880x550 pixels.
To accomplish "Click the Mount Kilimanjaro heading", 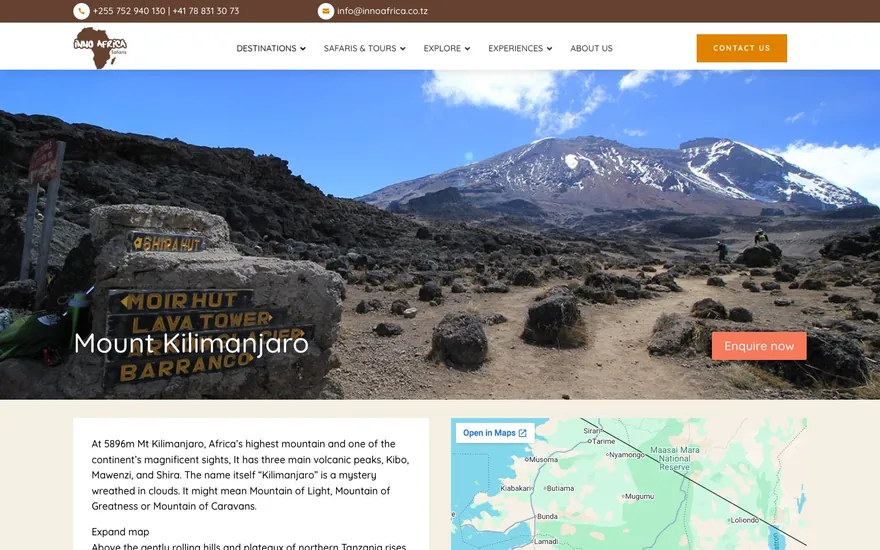I will pos(191,343).
